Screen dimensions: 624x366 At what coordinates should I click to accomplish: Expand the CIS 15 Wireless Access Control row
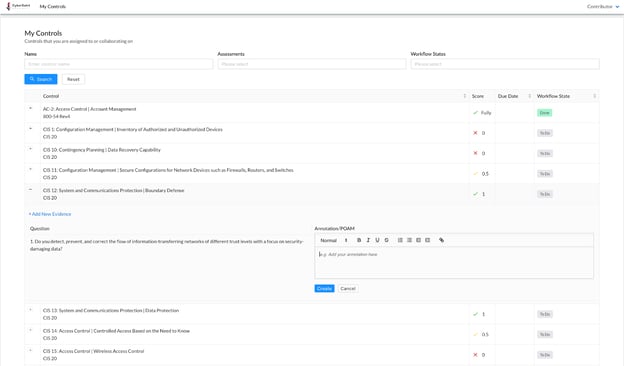tap(31, 350)
